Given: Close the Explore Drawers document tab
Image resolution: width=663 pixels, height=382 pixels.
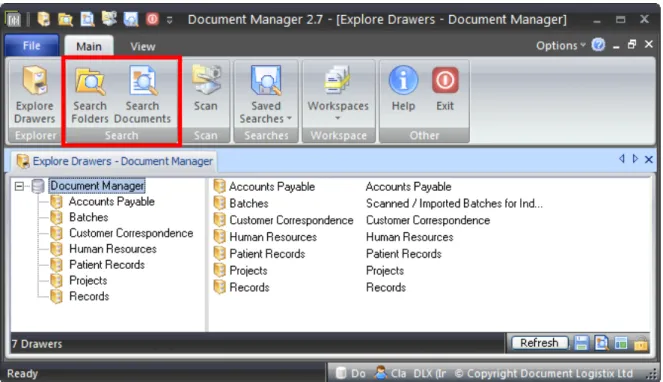Looking at the screenshot, I should click(649, 159).
